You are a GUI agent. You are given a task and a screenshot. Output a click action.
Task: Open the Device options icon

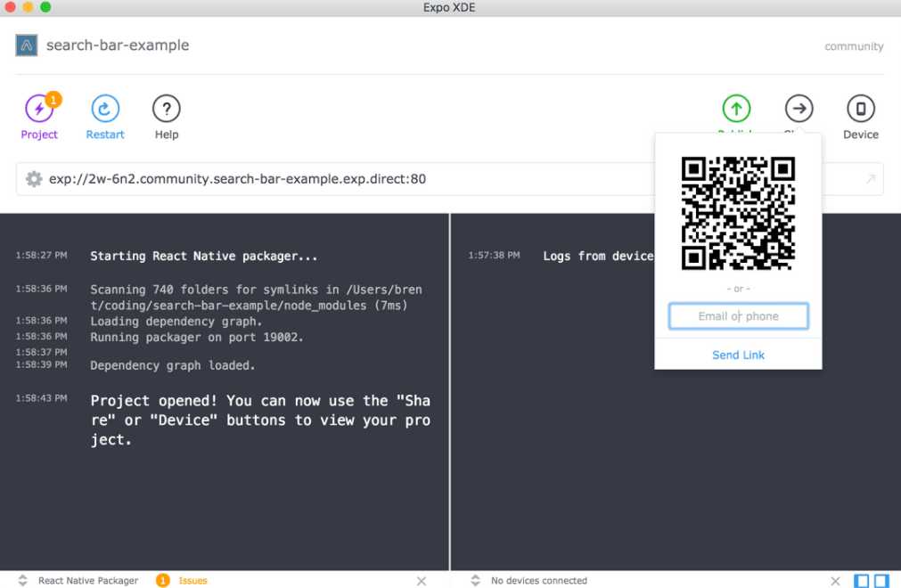click(x=861, y=109)
